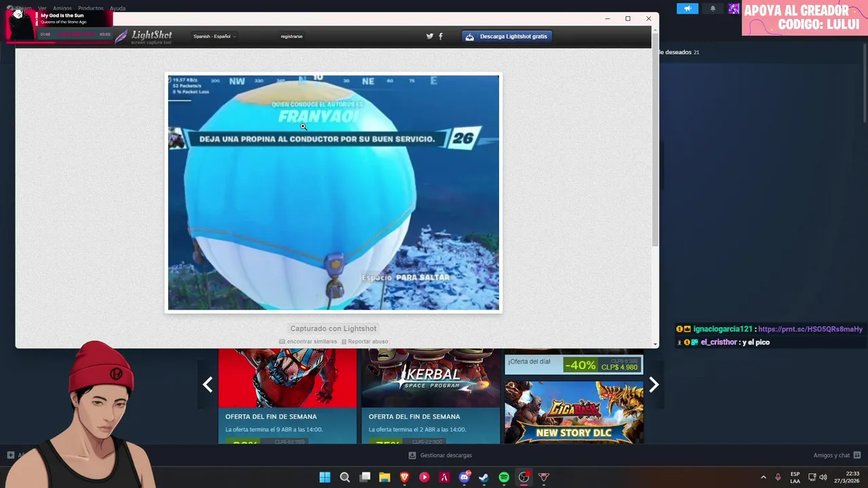Click ignaciogarcia121 username in chat
The width and height of the screenshot is (868, 488).
pos(723,329)
